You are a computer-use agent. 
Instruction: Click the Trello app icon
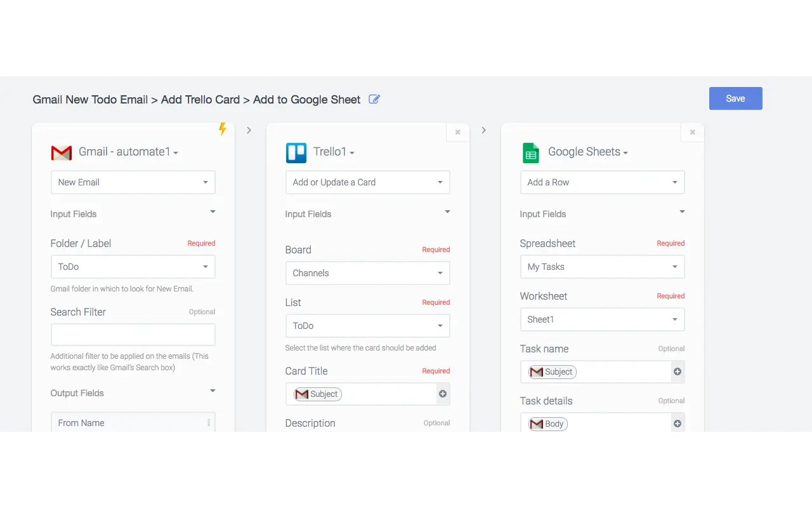pyautogui.click(x=296, y=152)
